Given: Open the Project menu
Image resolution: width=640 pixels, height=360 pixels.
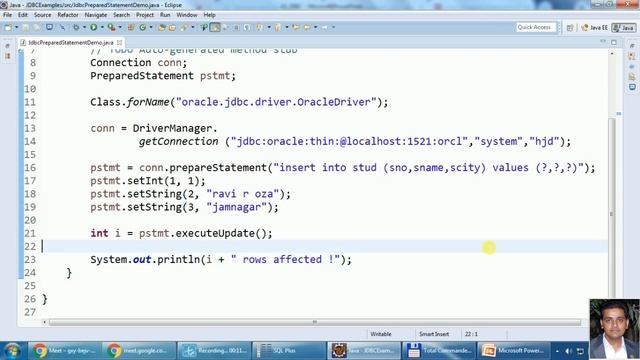Looking at the screenshot, I should (145, 15).
